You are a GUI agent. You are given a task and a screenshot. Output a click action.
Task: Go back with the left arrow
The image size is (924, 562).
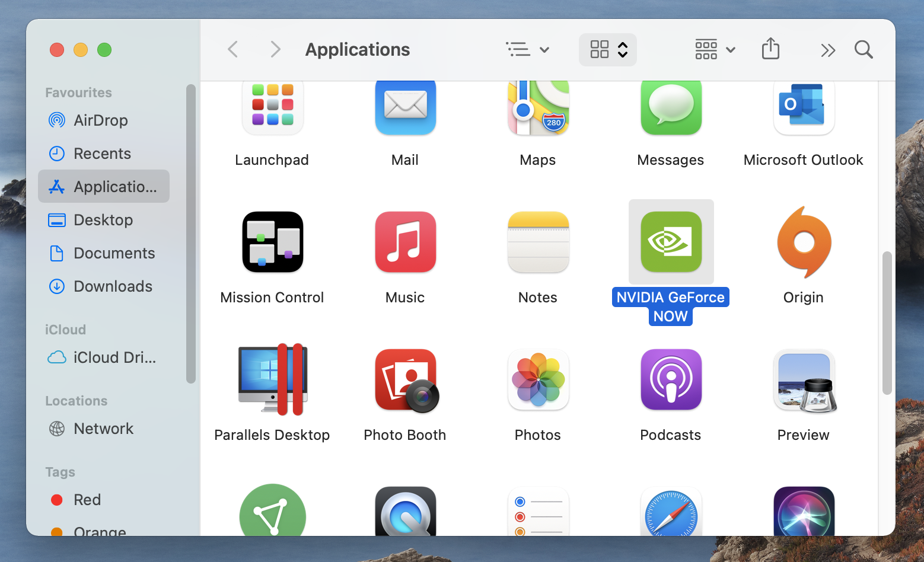[x=233, y=49]
